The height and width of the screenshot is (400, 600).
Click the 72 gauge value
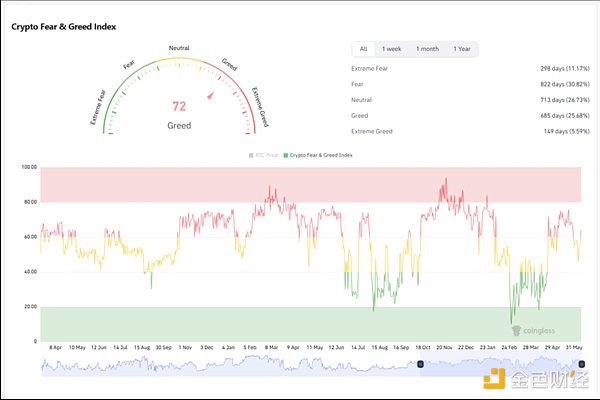179,106
